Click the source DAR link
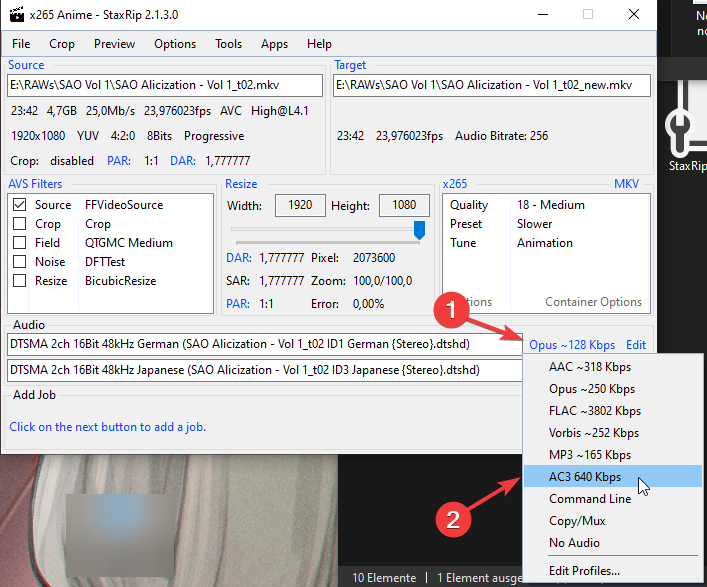The image size is (707, 587). coord(183,161)
